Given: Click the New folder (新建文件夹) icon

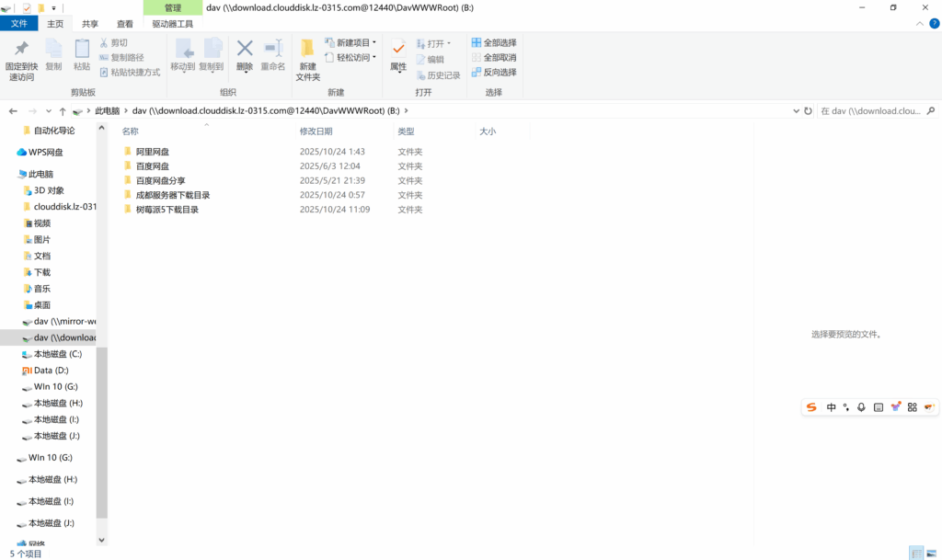Looking at the screenshot, I should (x=307, y=50).
